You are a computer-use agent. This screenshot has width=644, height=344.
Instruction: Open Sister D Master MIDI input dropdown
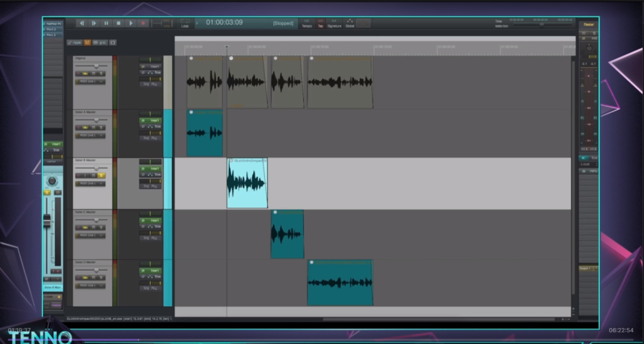pos(90,286)
